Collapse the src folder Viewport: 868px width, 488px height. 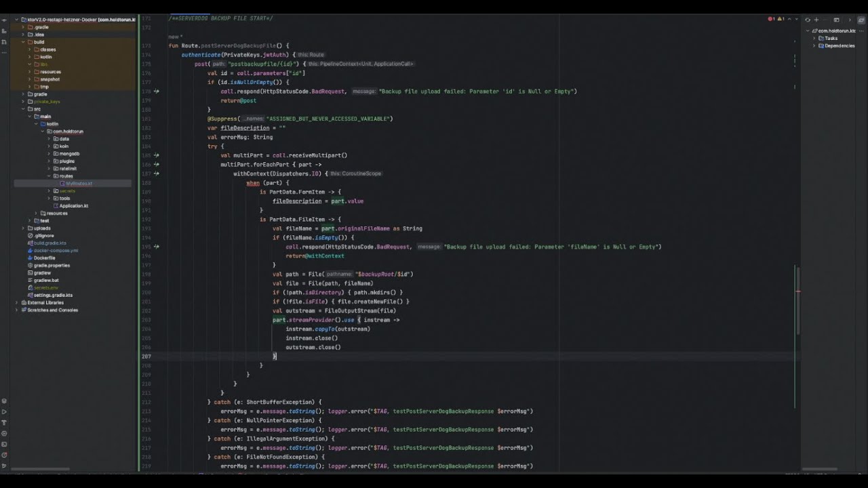[x=23, y=109]
